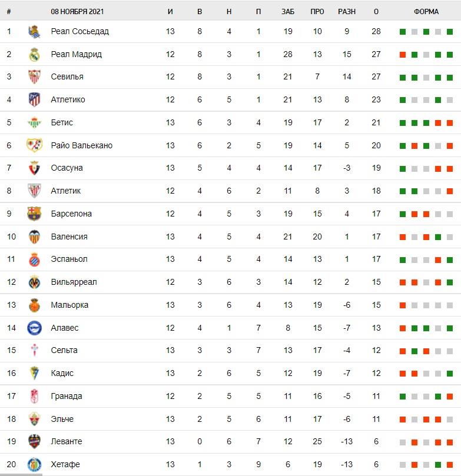Viewport: 461px width, 476px height.
Task: Sort table by the О points column
Action: [x=376, y=11]
